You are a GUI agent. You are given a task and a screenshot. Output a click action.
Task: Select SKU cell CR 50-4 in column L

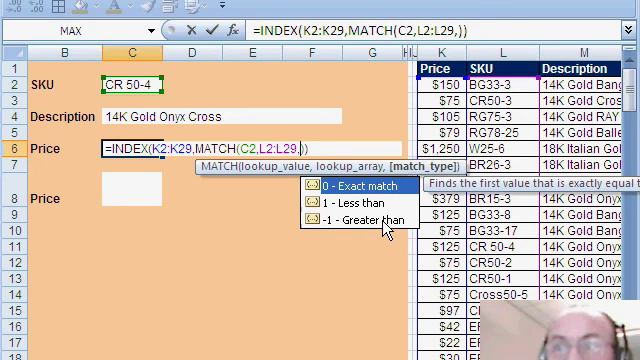click(x=503, y=247)
